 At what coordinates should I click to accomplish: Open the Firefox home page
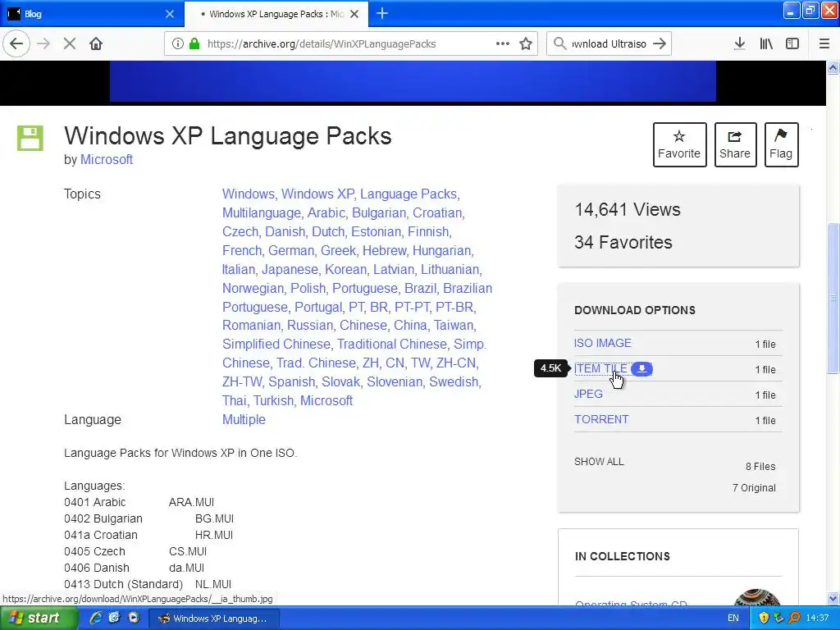point(96,44)
